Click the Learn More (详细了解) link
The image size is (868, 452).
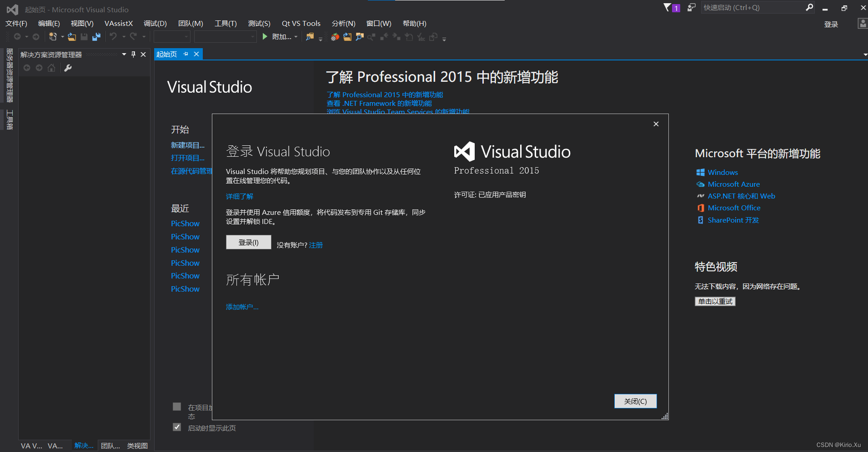point(240,196)
